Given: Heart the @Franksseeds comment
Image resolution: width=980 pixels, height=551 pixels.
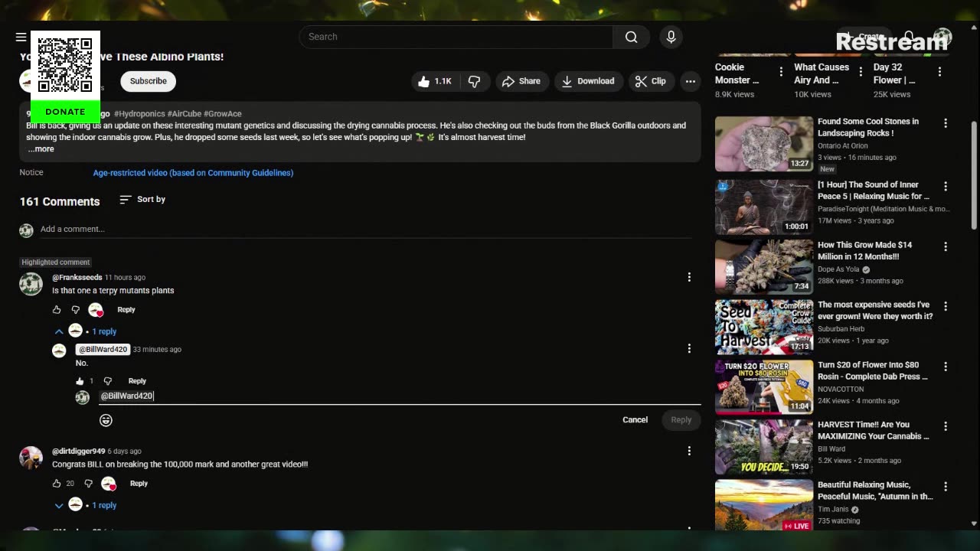Looking at the screenshot, I should click(96, 310).
